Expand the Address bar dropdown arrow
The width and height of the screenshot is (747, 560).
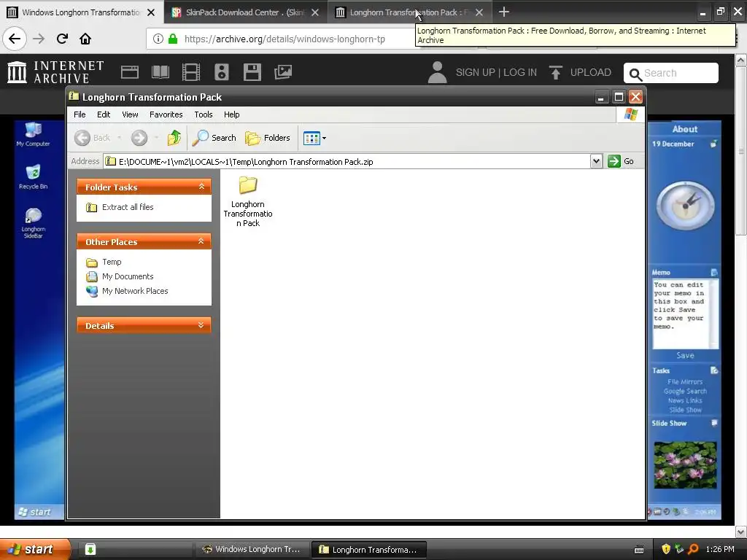point(596,161)
